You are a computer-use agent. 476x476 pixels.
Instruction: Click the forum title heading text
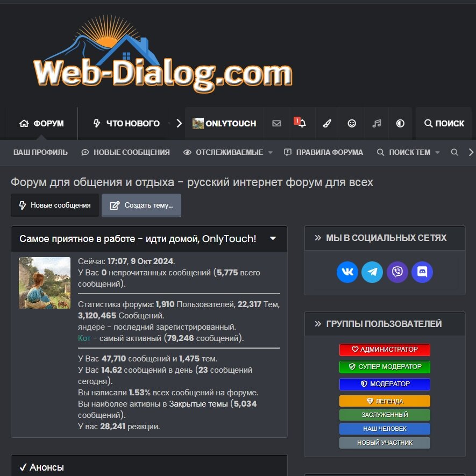192,182
